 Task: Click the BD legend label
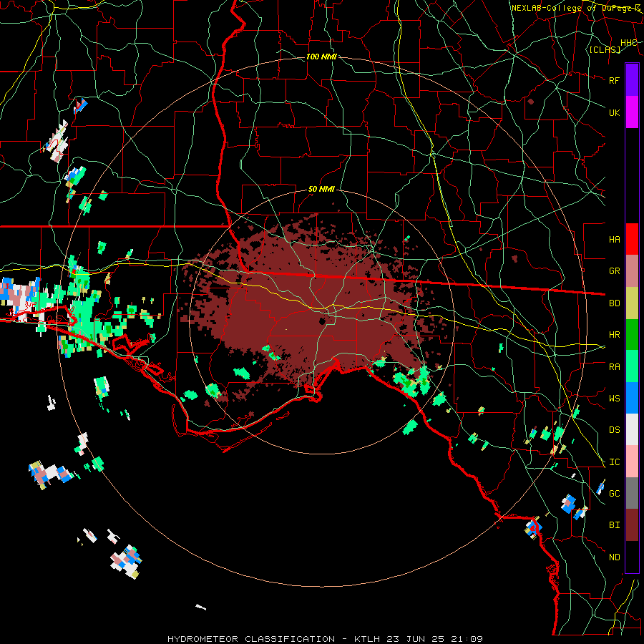[x=614, y=303]
